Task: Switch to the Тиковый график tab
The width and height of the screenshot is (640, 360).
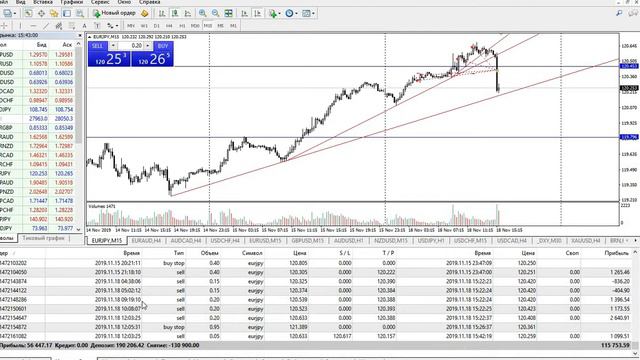Action: coord(43,238)
